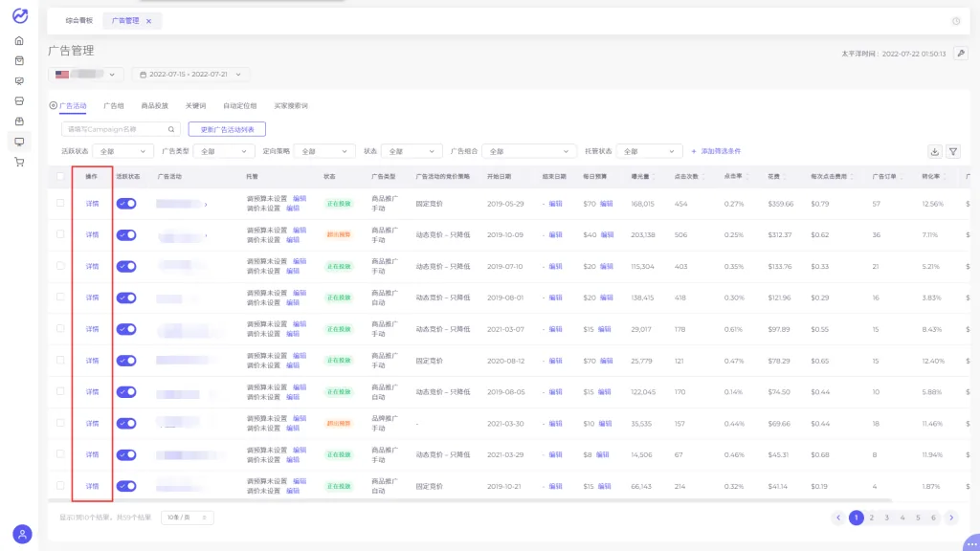The height and width of the screenshot is (551, 980).
Task: Open the chat bubble at bottom right
Action: pyautogui.click(x=971, y=543)
